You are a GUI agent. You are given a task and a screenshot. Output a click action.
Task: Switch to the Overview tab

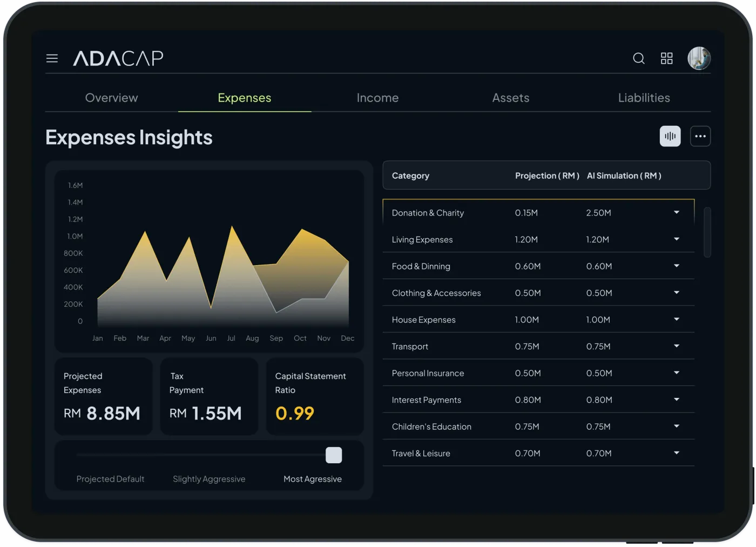pyautogui.click(x=112, y=98)
